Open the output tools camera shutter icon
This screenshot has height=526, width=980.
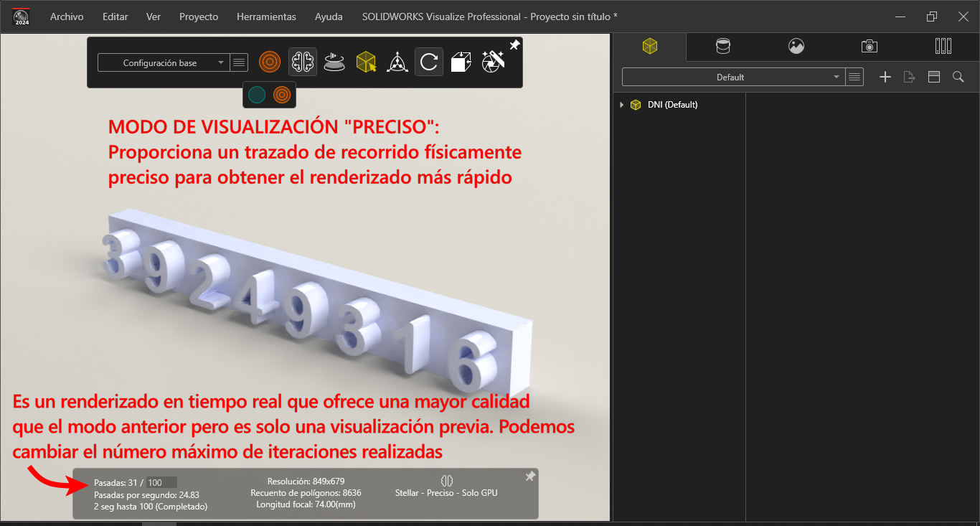pyautogui.click(x=493, y=61)
